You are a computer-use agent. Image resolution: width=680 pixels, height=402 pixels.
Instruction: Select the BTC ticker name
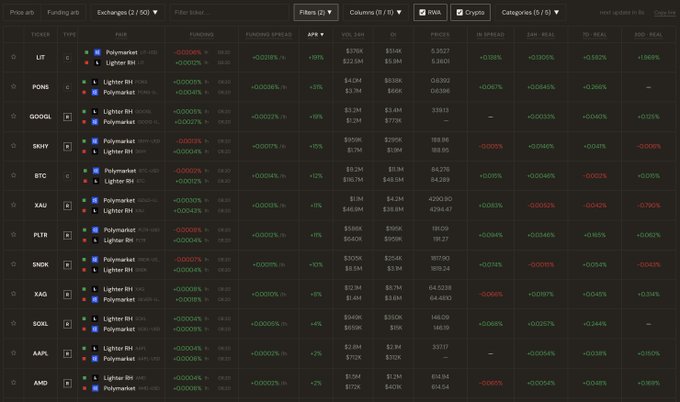(x=40, y=176)
